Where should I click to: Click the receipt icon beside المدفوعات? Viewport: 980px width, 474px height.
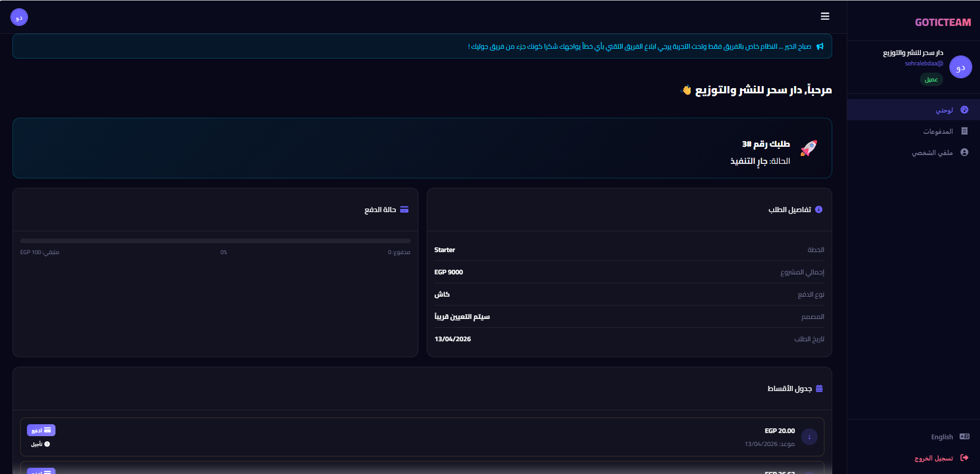pos(964,131)
